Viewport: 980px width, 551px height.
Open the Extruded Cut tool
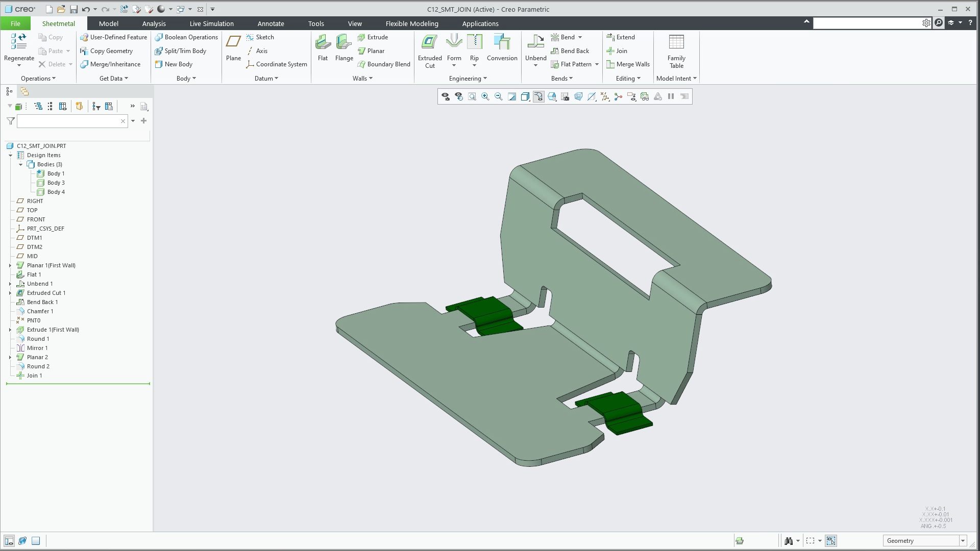[x=430, y=51]
